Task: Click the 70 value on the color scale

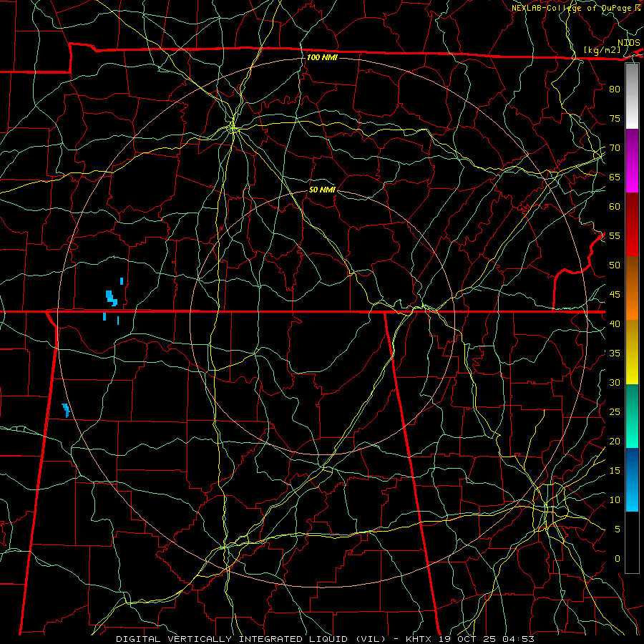Action: pos(615,148)
